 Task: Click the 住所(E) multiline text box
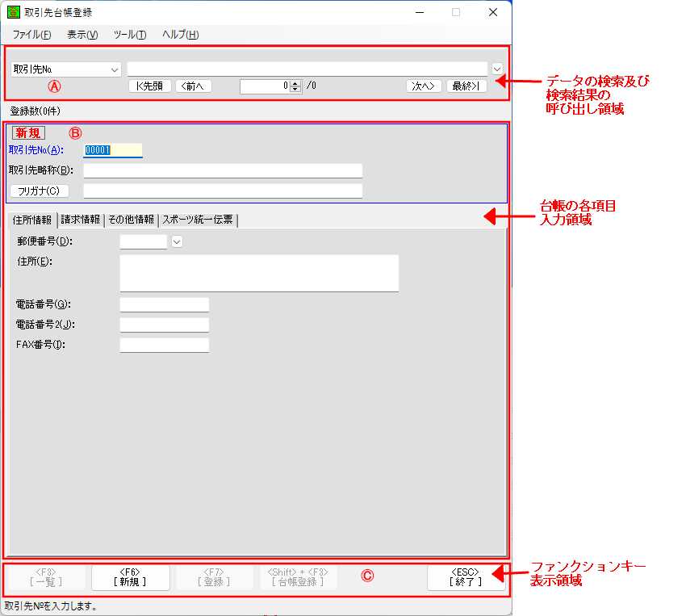click(x=259, y=274)
